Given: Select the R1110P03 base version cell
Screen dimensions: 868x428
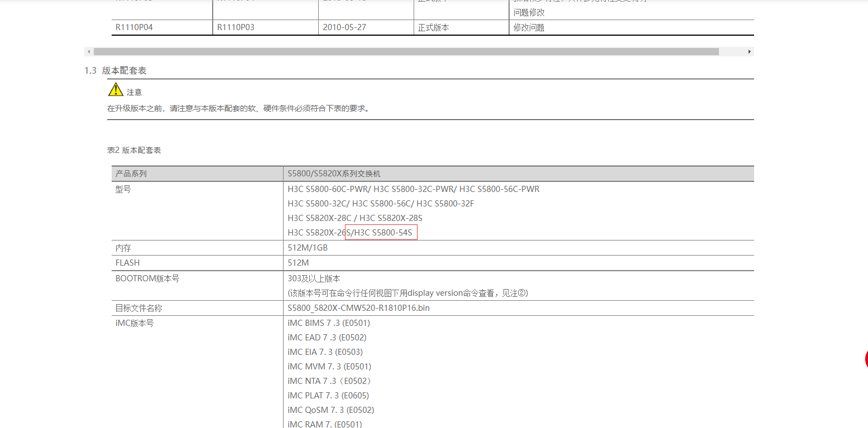Looking at the screenshot, I should point(265,27).
